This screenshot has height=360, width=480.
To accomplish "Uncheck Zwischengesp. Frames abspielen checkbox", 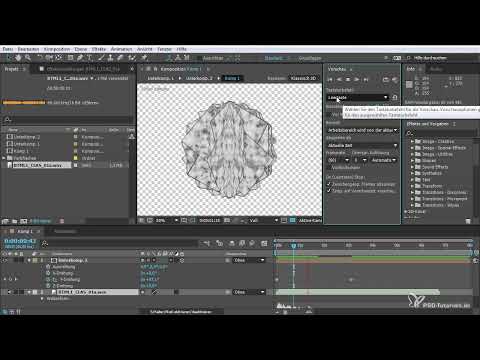I will (329, 184).
